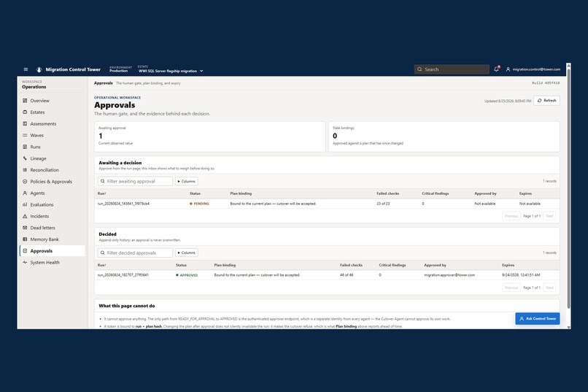Open run_20260824_143641_5f878cb4 pending run
Image resolution: width=588 pixels, height=392 pixels.
(x=123, y=204)
